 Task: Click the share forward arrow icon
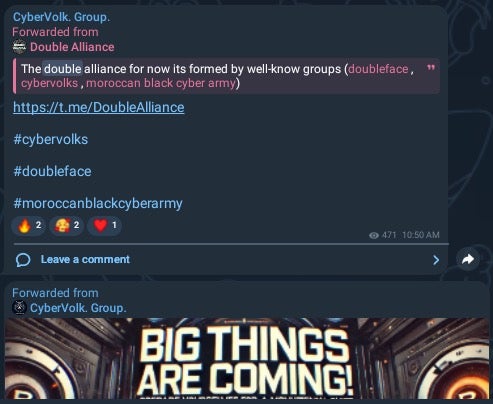coord(468,259)
